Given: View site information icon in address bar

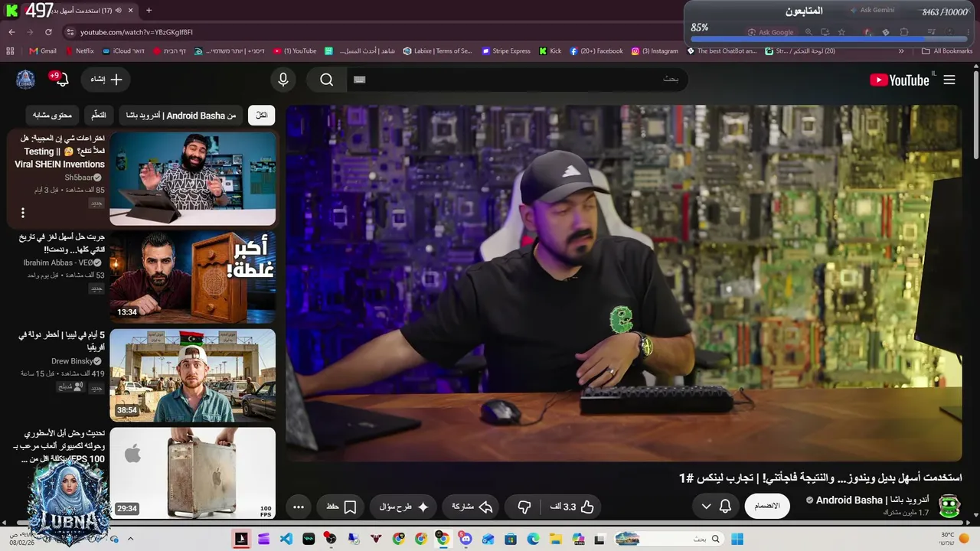Looking at the screenshot, I should coord(70,32).
